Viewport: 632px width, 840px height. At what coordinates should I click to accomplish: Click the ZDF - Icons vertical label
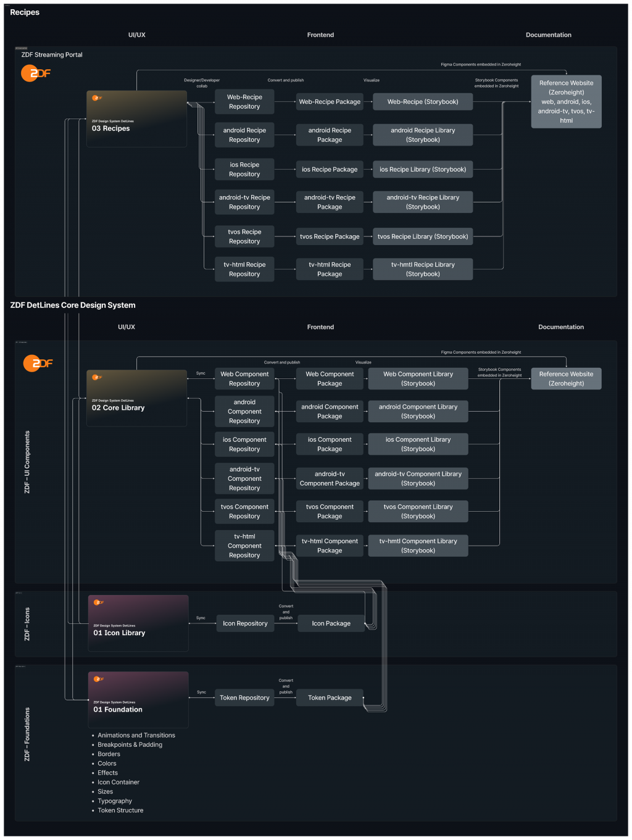[27, 624]
